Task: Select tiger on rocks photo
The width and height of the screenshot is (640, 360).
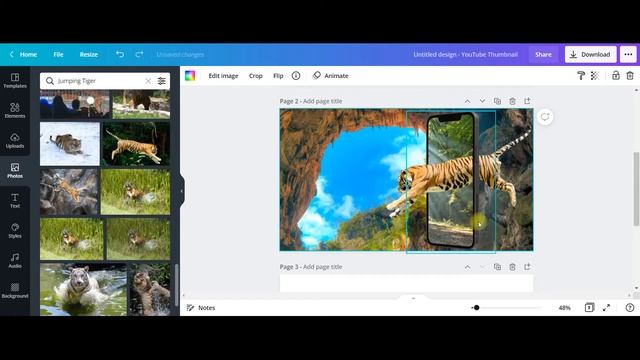Action: pyautogui.click(x=69, y=192)
